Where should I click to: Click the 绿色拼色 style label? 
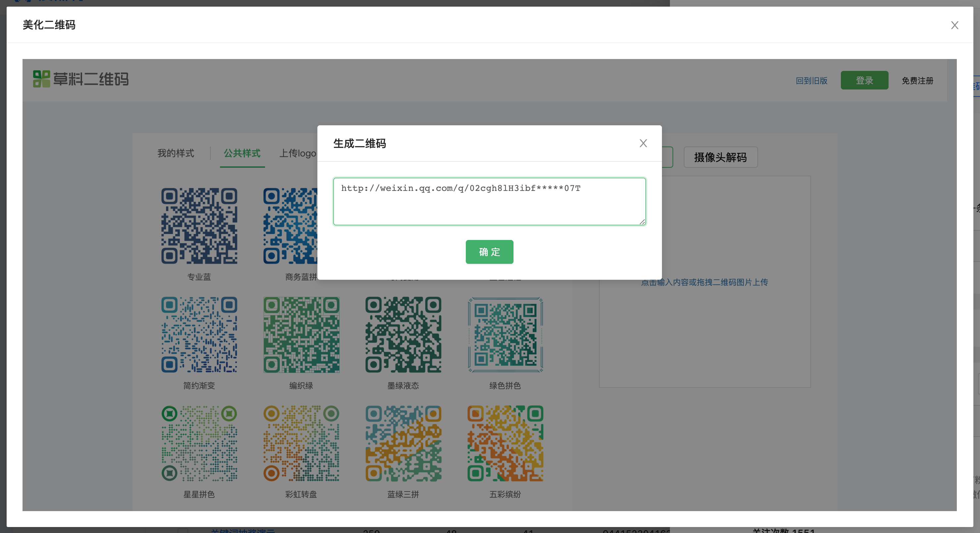click(505, 386)
